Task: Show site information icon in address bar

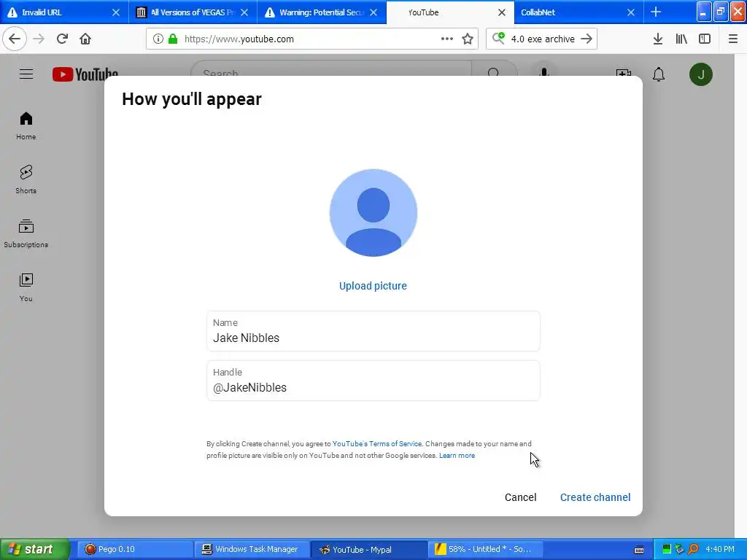Action: (158, 39)
